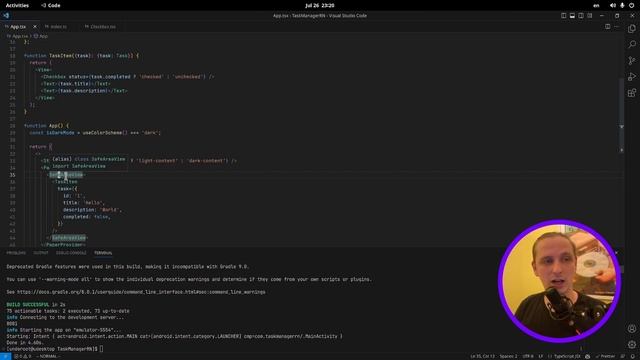Viewport: 640px width, 360px height.
Task: Split the editor to the right
Action: tap(608, 27)
